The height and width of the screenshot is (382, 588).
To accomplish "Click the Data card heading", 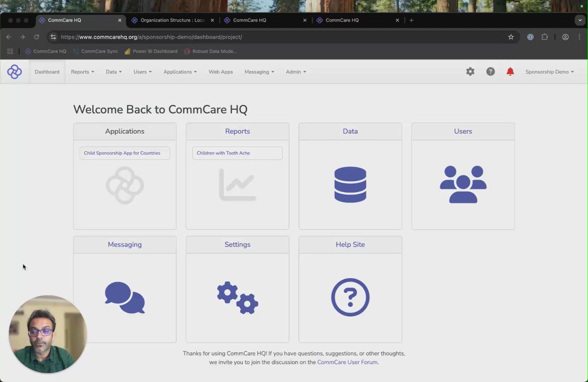I will (350, 132).
